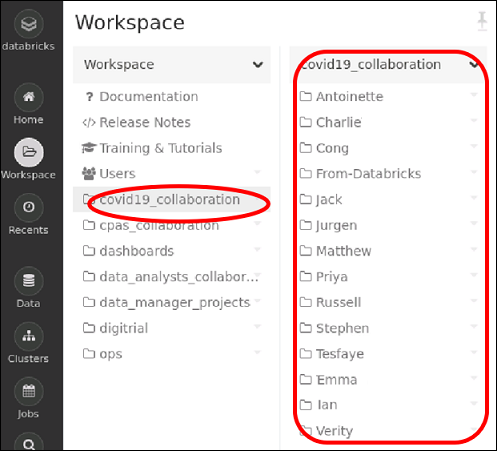
Task: Select the Workspace sidebar icon
Action: click(x=29, y=152)
